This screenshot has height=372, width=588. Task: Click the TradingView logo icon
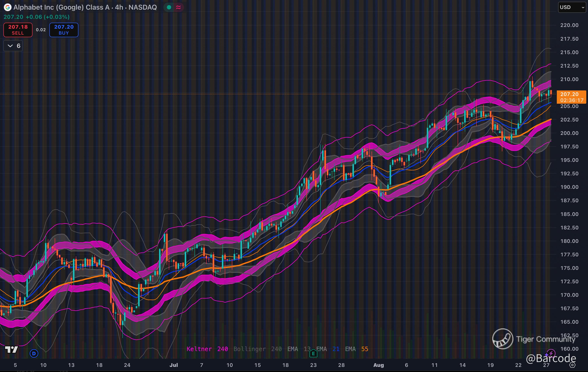(12, 350)
